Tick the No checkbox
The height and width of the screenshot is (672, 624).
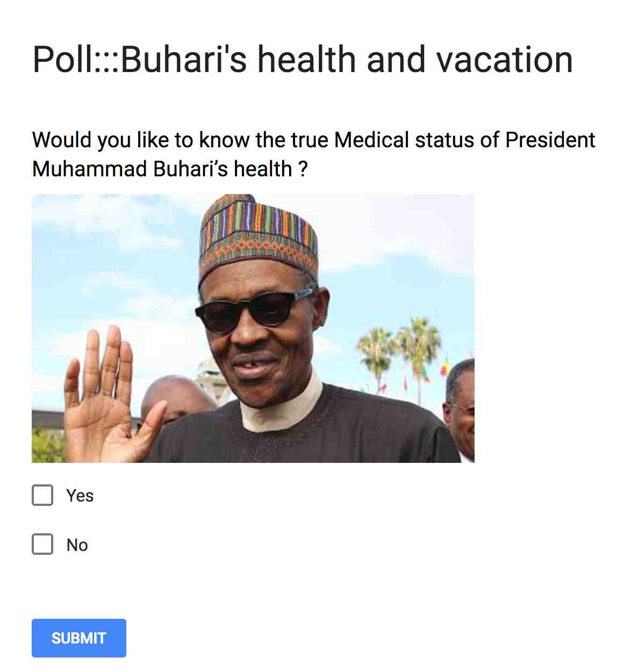(42, 544)
